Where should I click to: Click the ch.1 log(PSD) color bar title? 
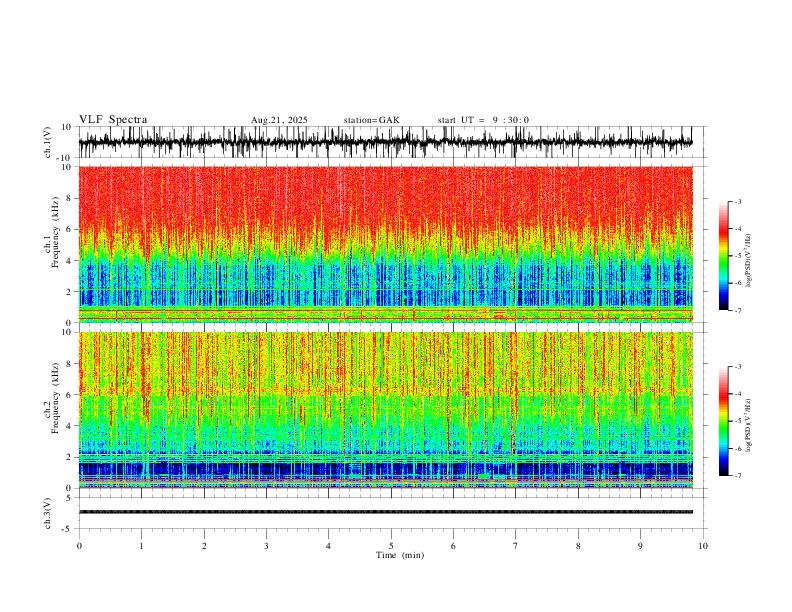(x=748, y=261)
